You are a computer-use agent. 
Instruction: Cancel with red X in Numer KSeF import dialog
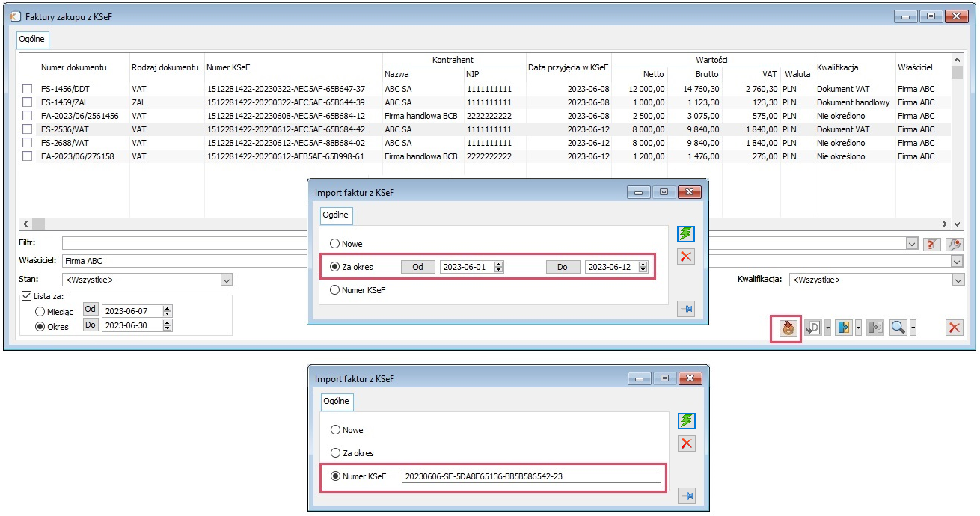pos(687,443)
